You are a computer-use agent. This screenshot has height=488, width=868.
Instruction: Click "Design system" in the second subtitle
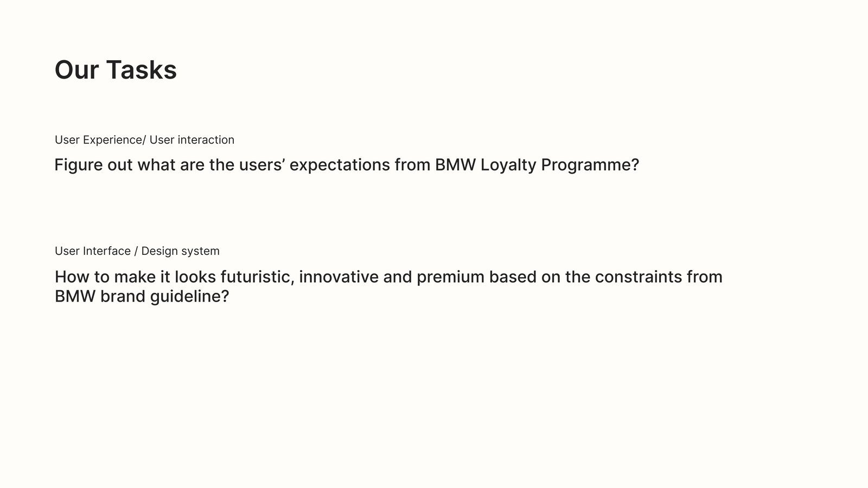[180, 251]
